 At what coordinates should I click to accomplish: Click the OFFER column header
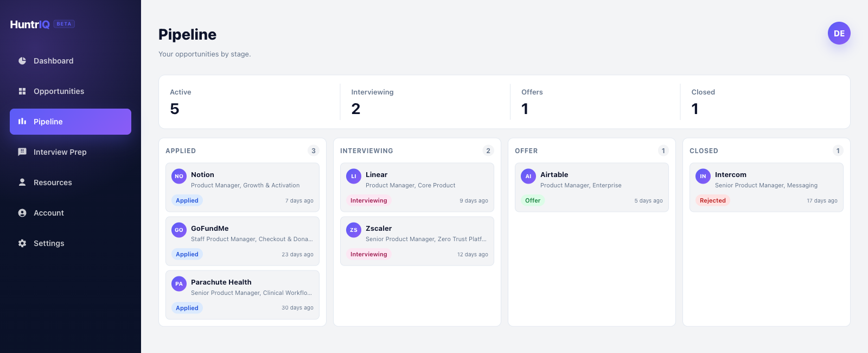point(526,151)
